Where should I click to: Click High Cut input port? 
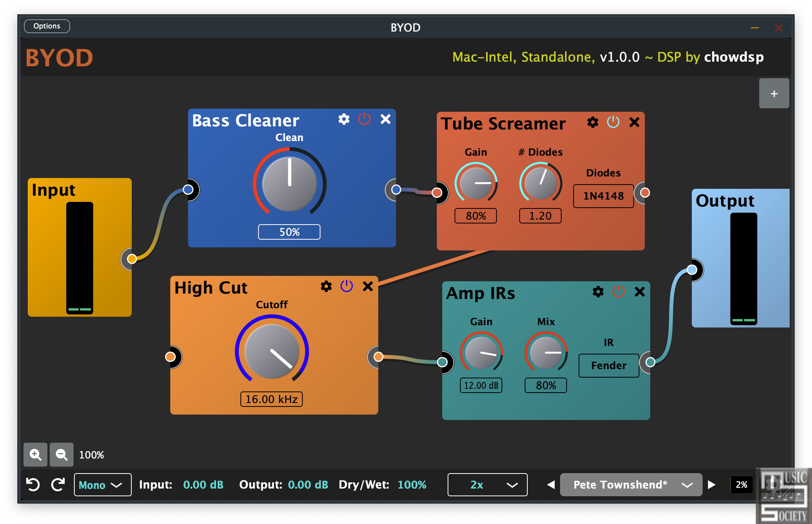coord(170,357)
